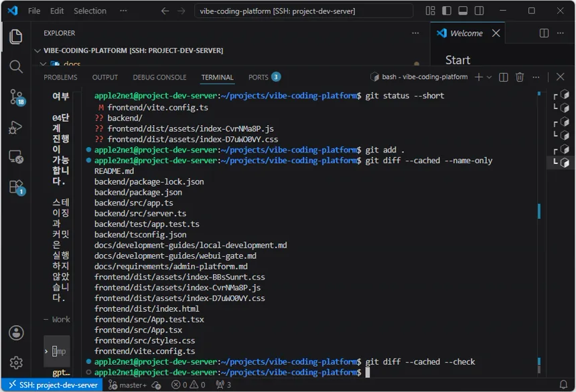Viewport: 576px width, 392px height.
Task: Select the first terminal in list
Action: (561, 96)
